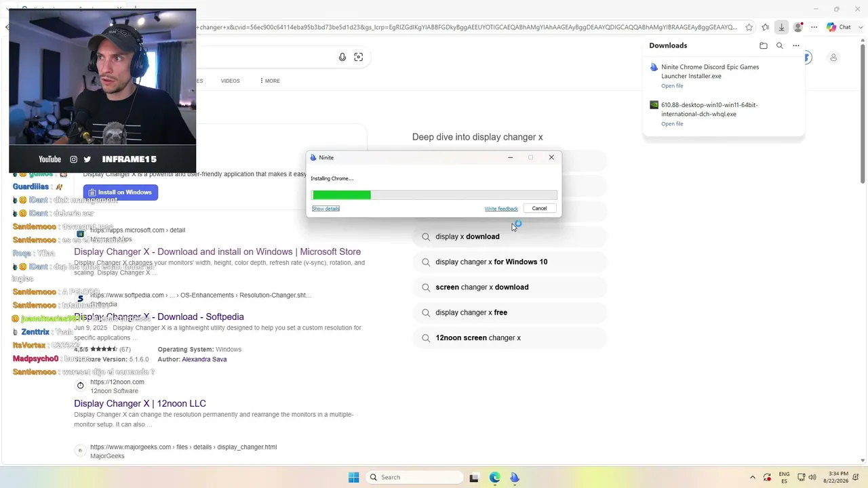The width and height of the screenshot is (868, 488).
Task: Click the Deep dive into display changer x heading
Action: tap(477, 137)
